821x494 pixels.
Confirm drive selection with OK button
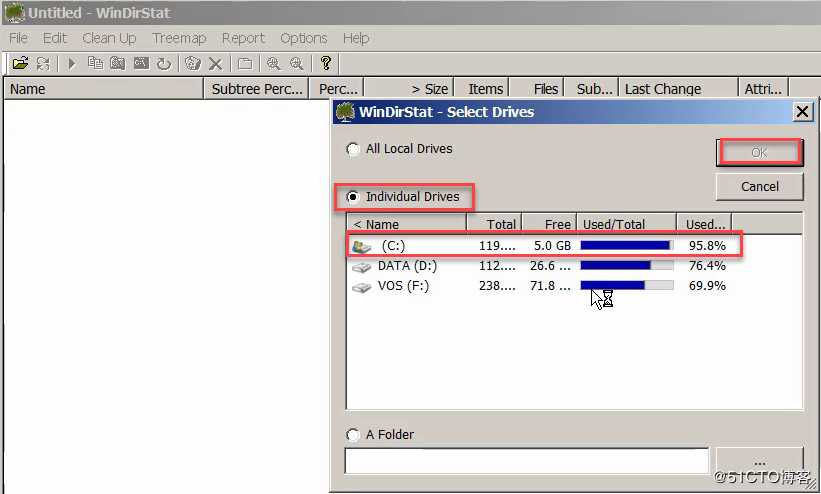[x=760, y=152]
